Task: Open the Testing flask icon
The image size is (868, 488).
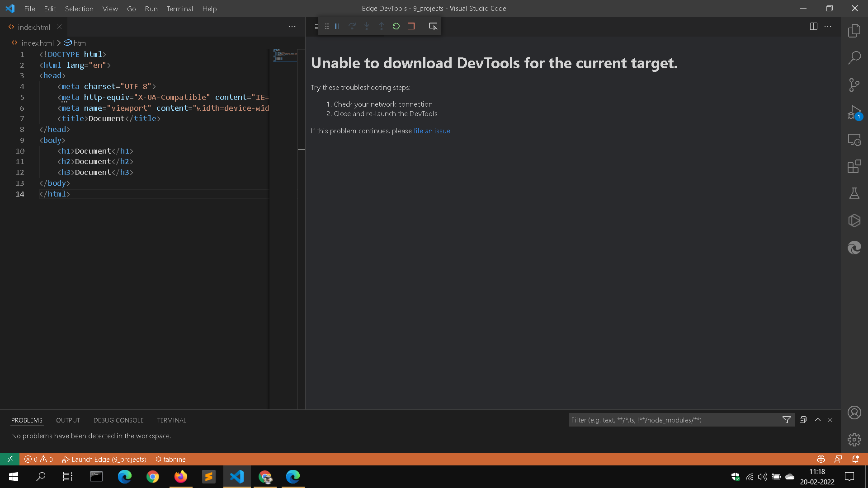Action: coord(854,193)
